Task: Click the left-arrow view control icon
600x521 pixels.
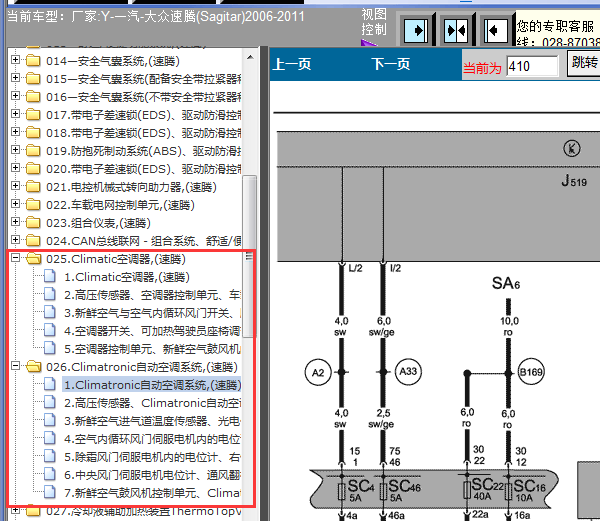Action: pyautogui.click(x=496, y=30)
